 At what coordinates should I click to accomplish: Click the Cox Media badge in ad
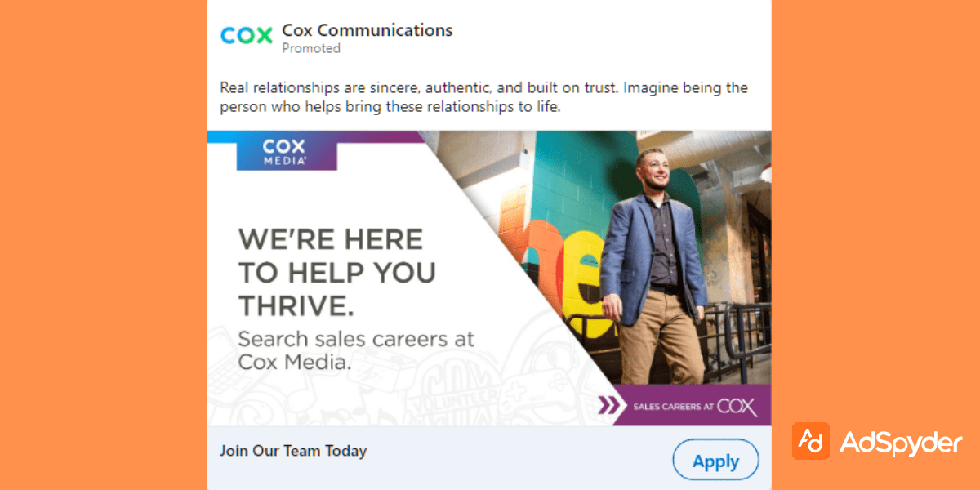pos(286,152)
